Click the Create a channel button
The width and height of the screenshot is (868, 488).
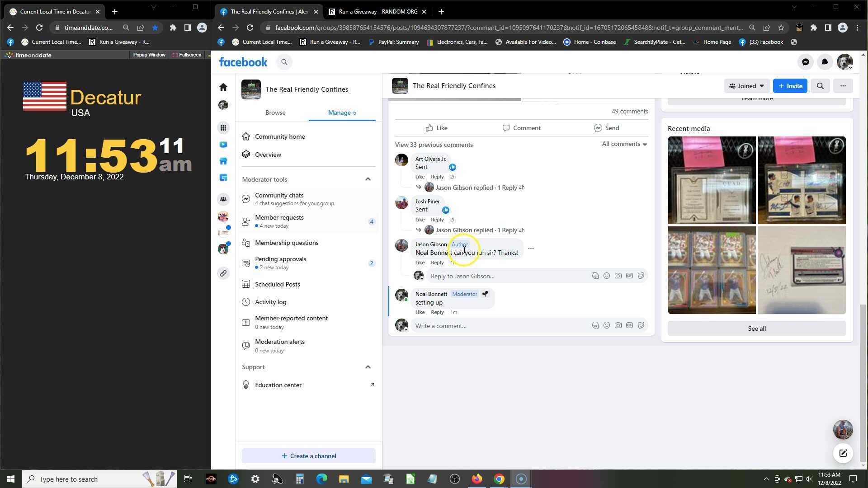click(x=308, y=456)
